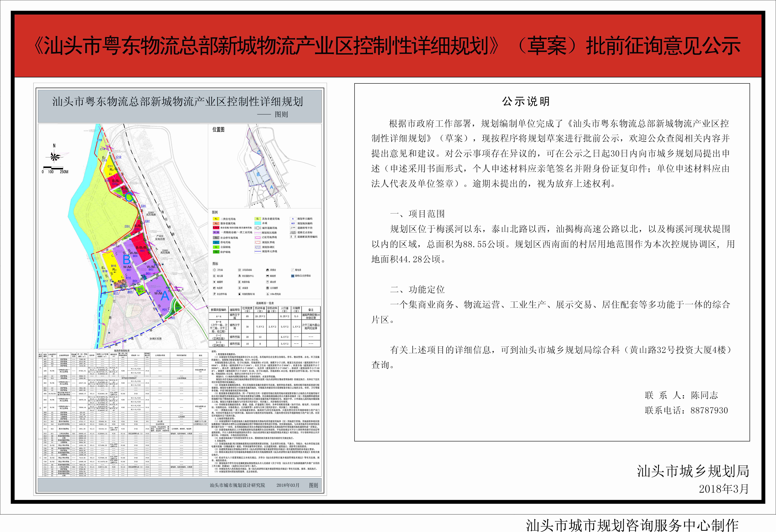Click the 水泵房 legend icon
Image resolution: width=776 pixels, height=532 pixels.
(240, 288)
